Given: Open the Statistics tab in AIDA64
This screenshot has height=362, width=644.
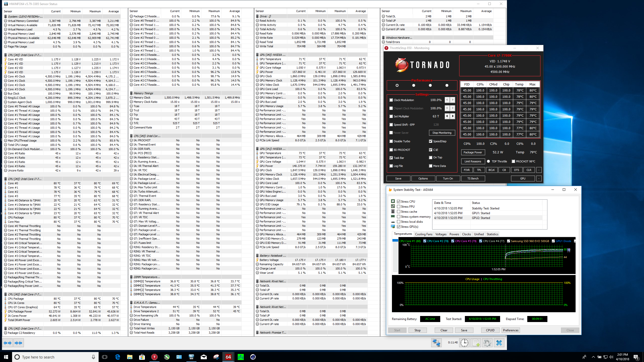Looking at the screenshot, I should [492, 234].
